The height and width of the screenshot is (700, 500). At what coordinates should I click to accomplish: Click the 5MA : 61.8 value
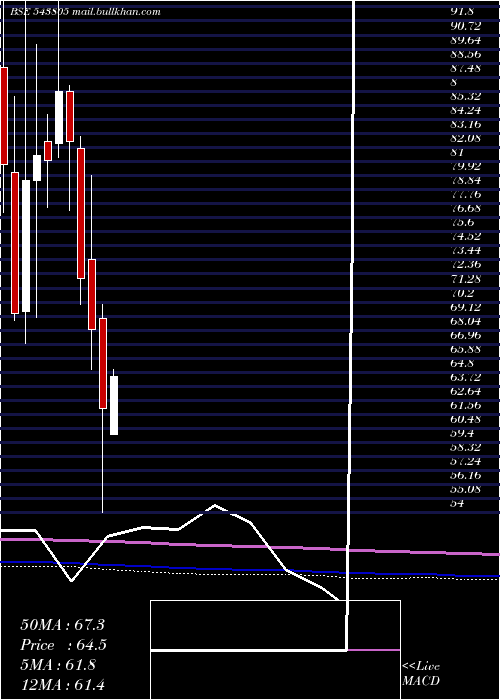tap(58, 665)
